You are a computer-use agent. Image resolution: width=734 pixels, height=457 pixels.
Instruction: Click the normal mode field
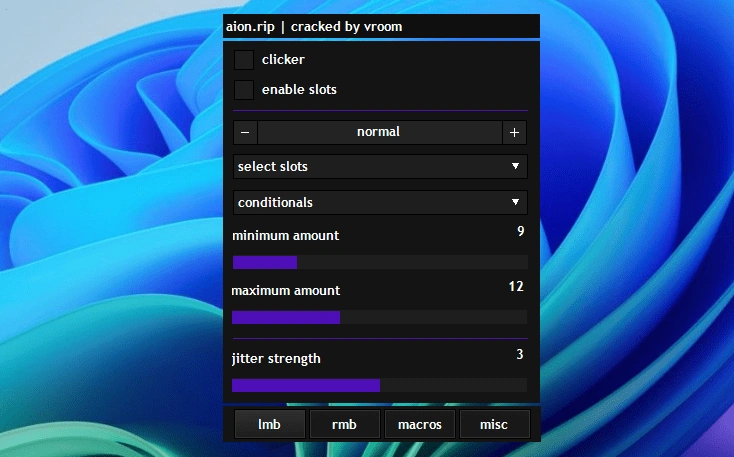click(x=380, y=133)
